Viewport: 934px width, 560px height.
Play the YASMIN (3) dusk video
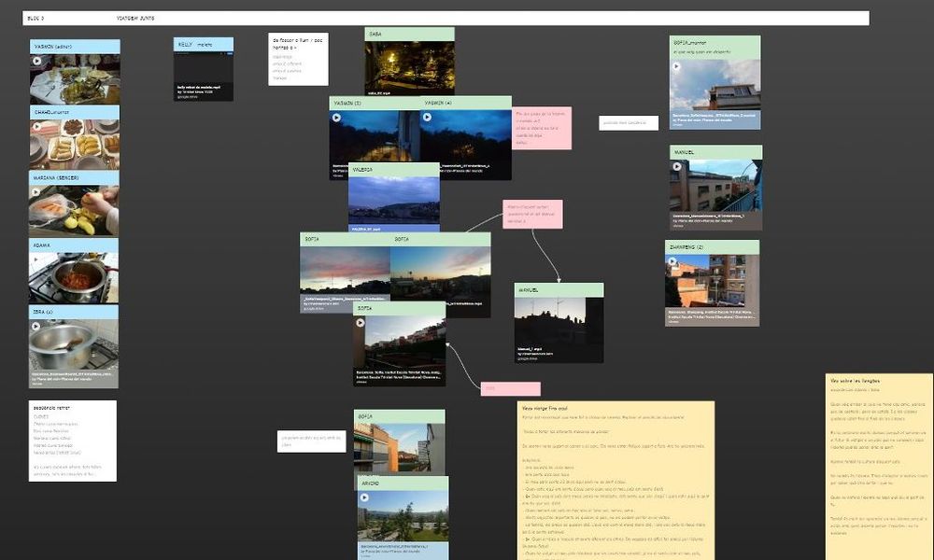pyautogui.click(x=336, y=118)
